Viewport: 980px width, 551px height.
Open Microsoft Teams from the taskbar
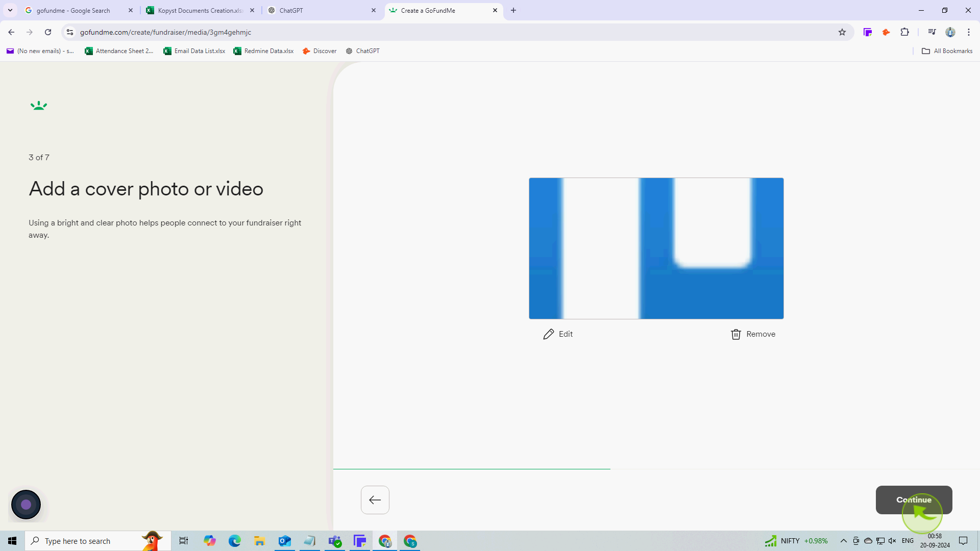pyautogui.click(x=335, y=541)
